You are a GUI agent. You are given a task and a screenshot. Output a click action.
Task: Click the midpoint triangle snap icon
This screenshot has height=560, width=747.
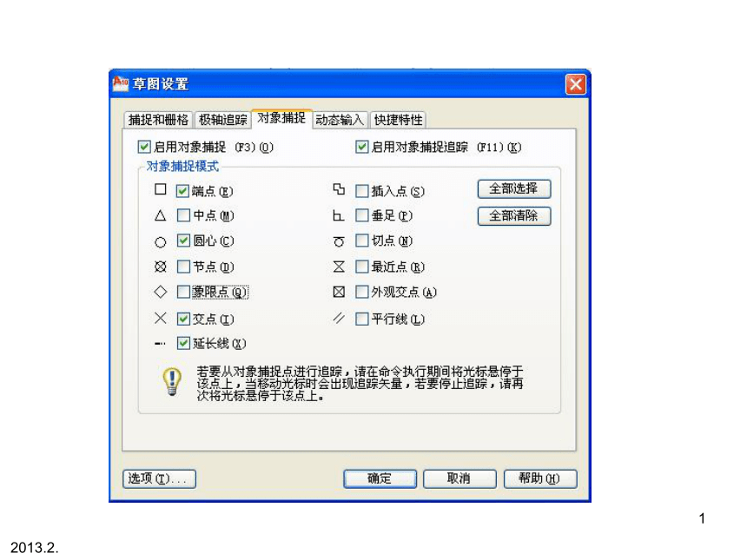pos(161,215)
